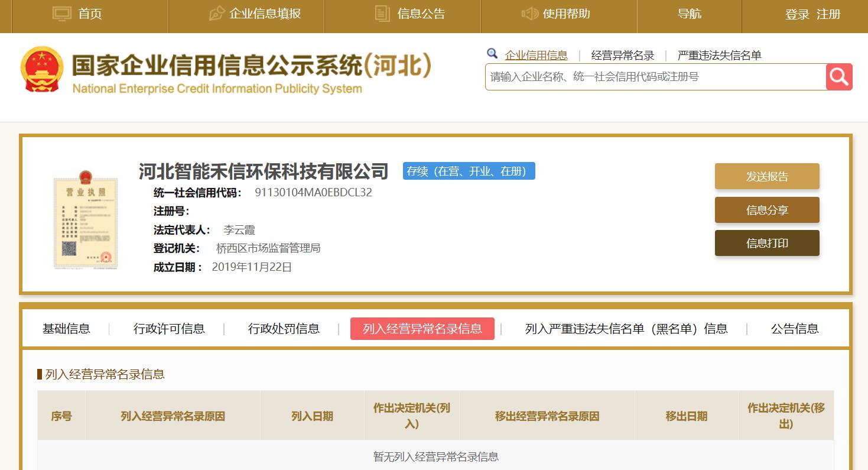Click the 作出决定机关(移出) column header
The width and height of the screenshot is (868, 470).
[x=786, y=416]
